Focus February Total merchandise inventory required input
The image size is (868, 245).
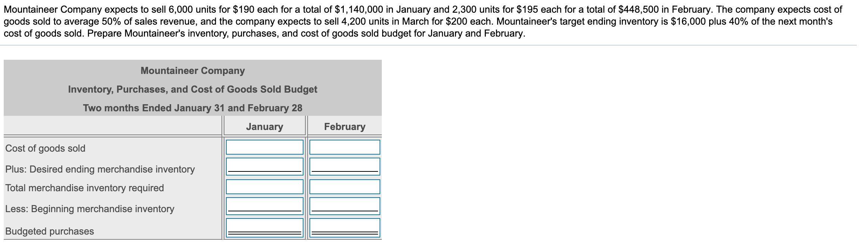pyautogui.click(x=345, y=187)
